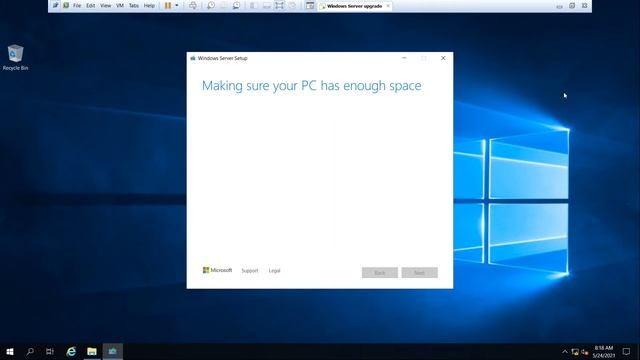This screenshot has height=360, width=640.
Task: Click the VMware restore window button
Action: (x=572, y=6)
